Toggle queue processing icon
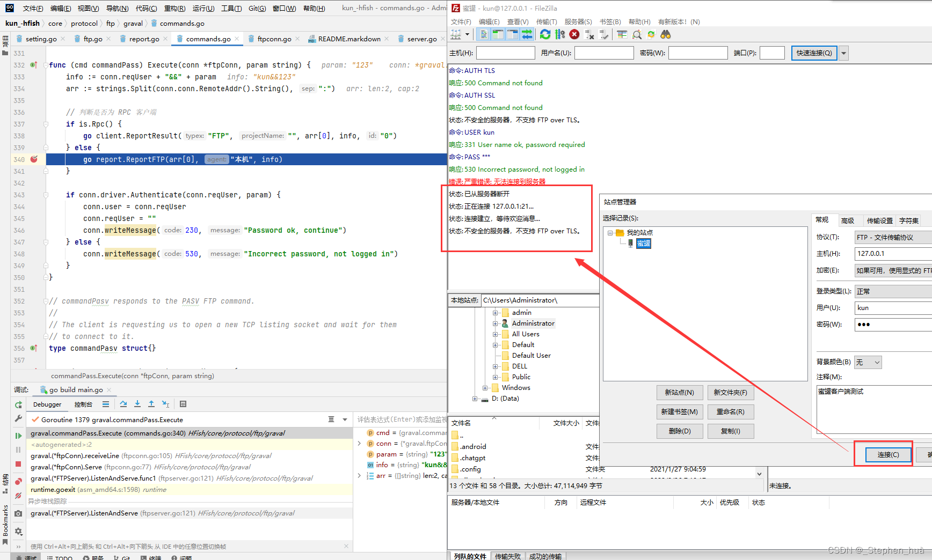Viewport: 932px width, 560px height. [560, 34]
